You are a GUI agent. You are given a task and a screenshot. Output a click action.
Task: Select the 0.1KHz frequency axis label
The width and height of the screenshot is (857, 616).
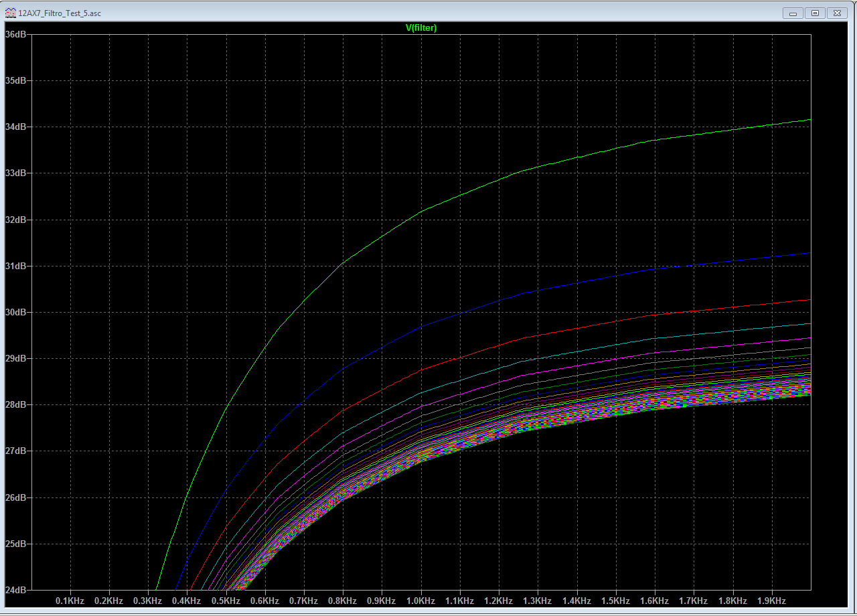70,601
